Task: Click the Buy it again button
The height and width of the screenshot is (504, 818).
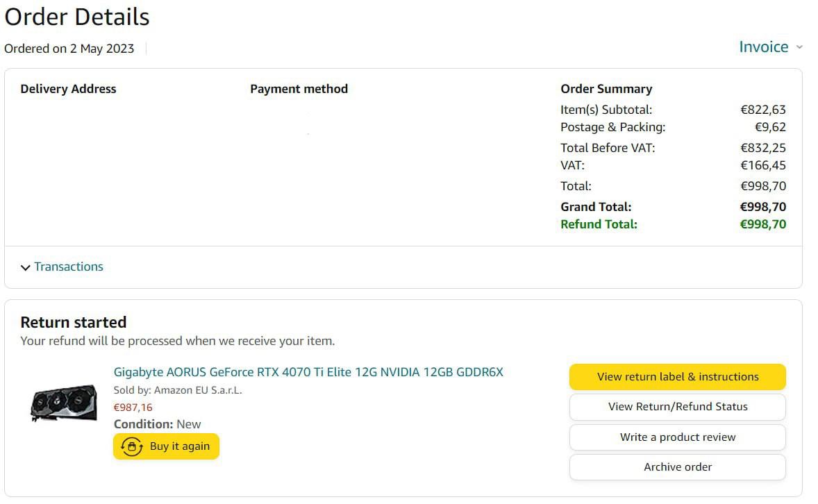Action: [166, 446]
